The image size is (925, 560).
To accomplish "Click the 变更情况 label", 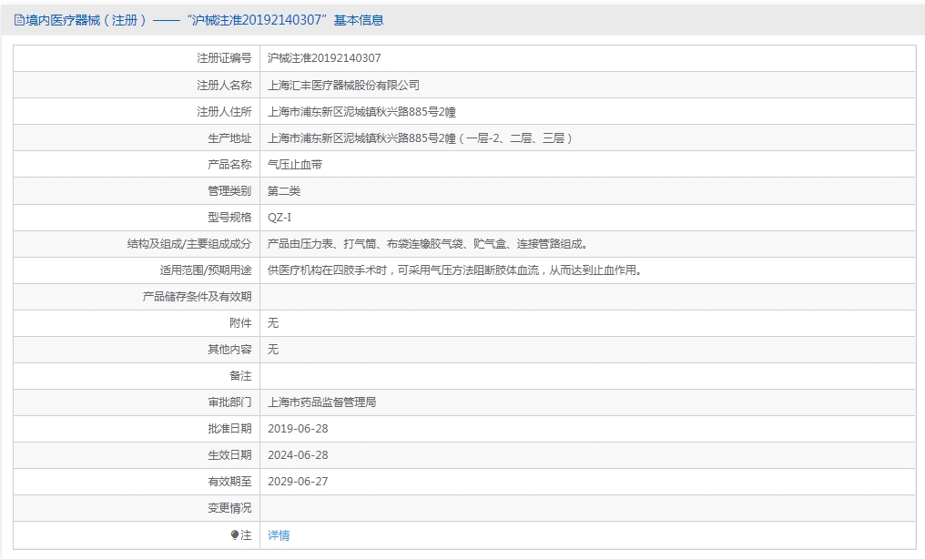I will click(x=229, y=508).
